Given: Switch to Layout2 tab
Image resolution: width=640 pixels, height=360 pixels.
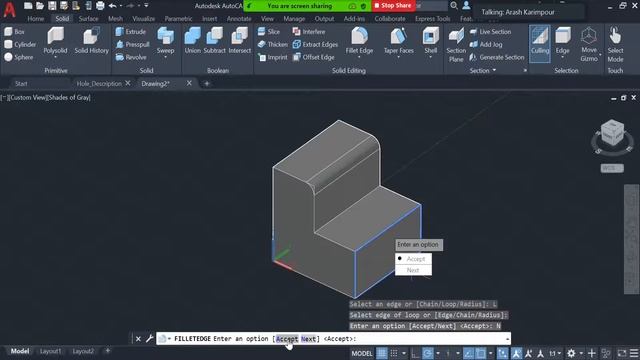Looking at the screenshot, I should [83, 351].
